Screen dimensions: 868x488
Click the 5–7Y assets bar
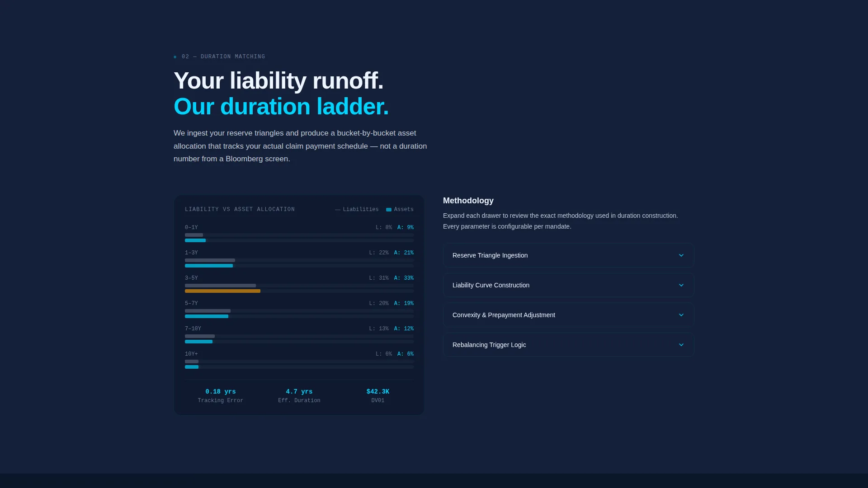[207, 316]
